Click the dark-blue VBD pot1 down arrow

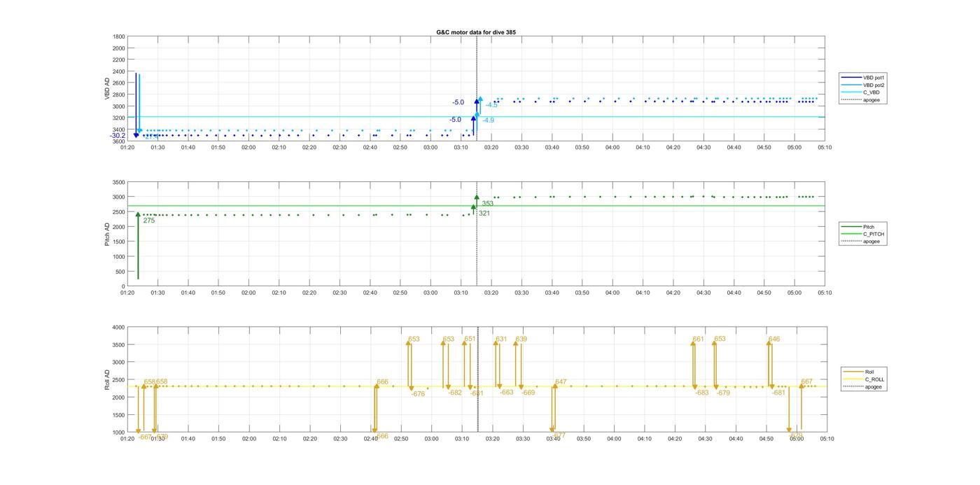136,105
